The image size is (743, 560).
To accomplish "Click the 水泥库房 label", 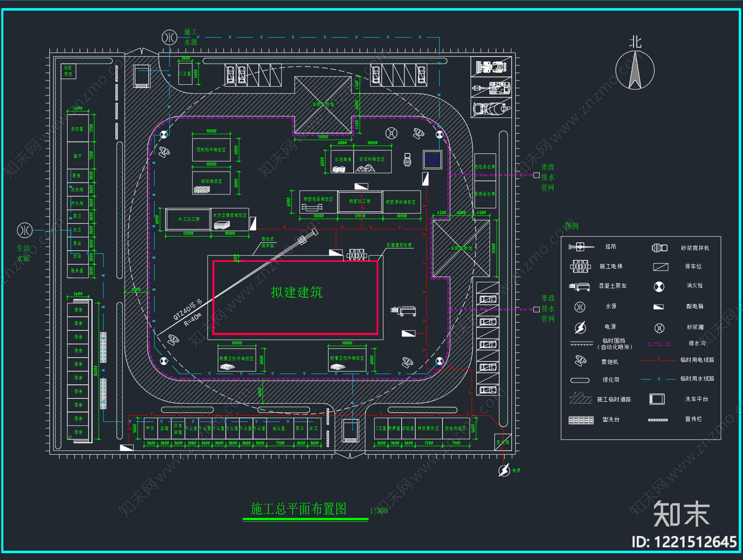I will [343, 159].
